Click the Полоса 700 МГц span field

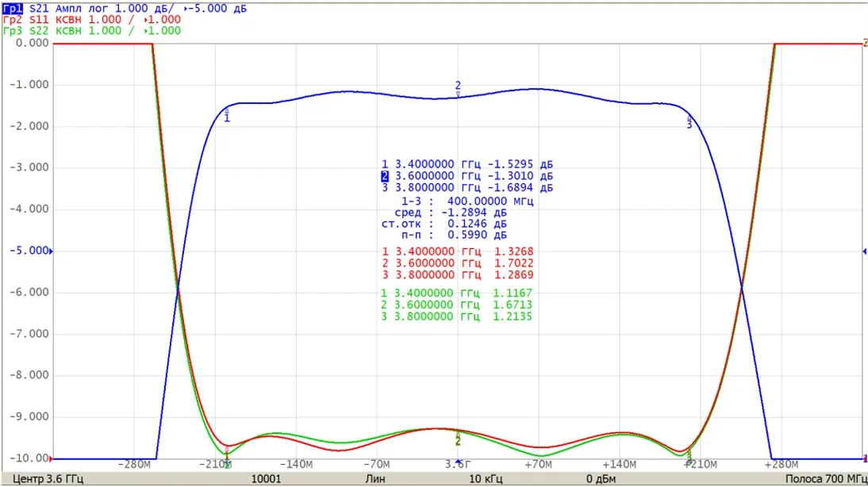(825, 479)
